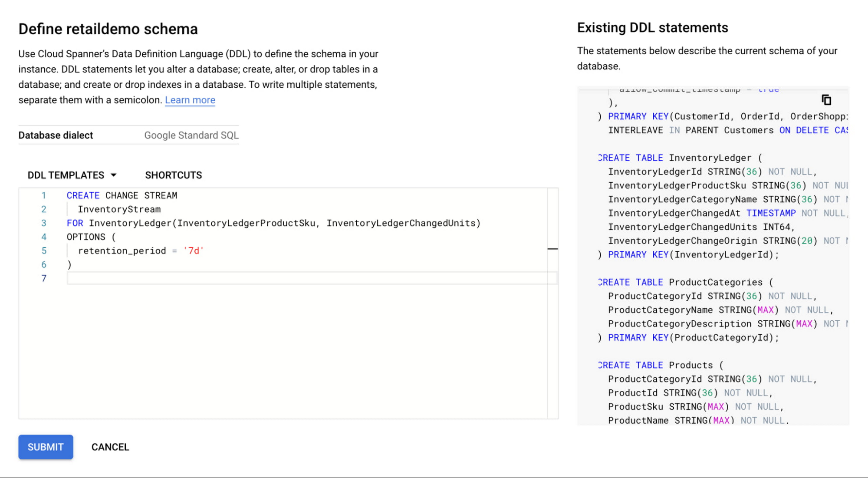This screenshot has width=868, height=478.
Task: Copy the existing DDL statements
Action: point(826,100)
